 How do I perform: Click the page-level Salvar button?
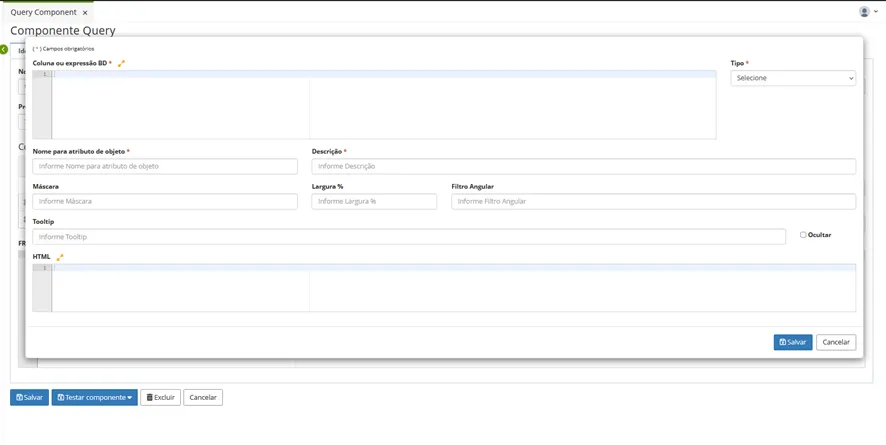pyautogui.click(x=29, y=398)
